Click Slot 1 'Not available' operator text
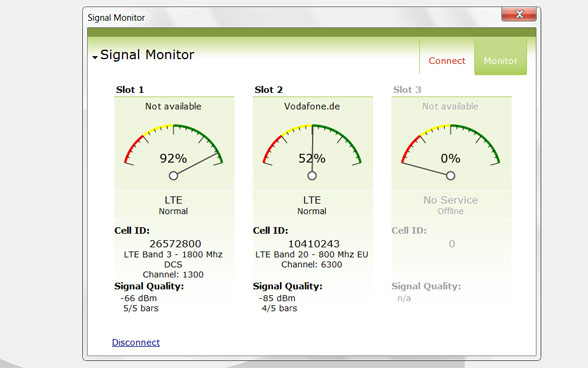This screenshot has height=368, width=588. pos(173,107)
